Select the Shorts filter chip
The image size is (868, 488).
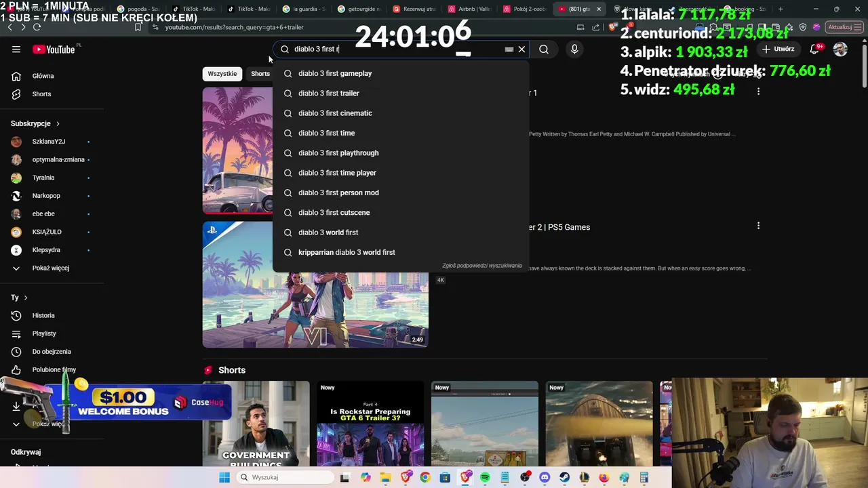pyautogui.click(x=260, y=73)
